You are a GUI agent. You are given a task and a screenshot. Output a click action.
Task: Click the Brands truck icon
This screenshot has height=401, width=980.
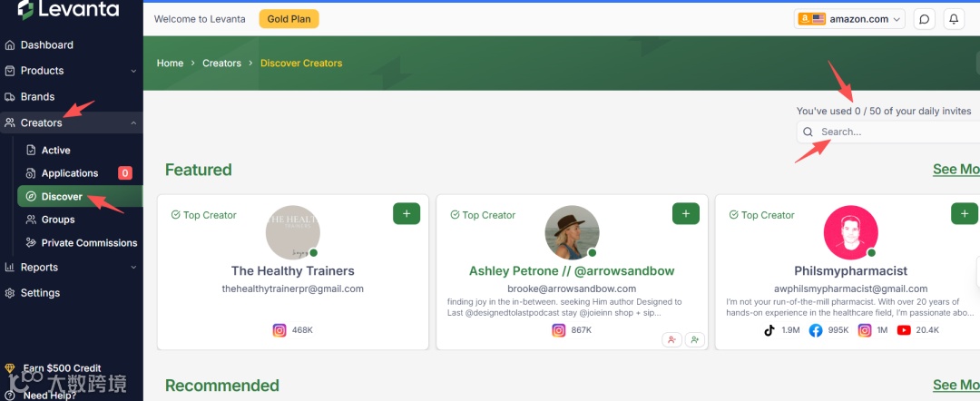click(x=9, y=97)
